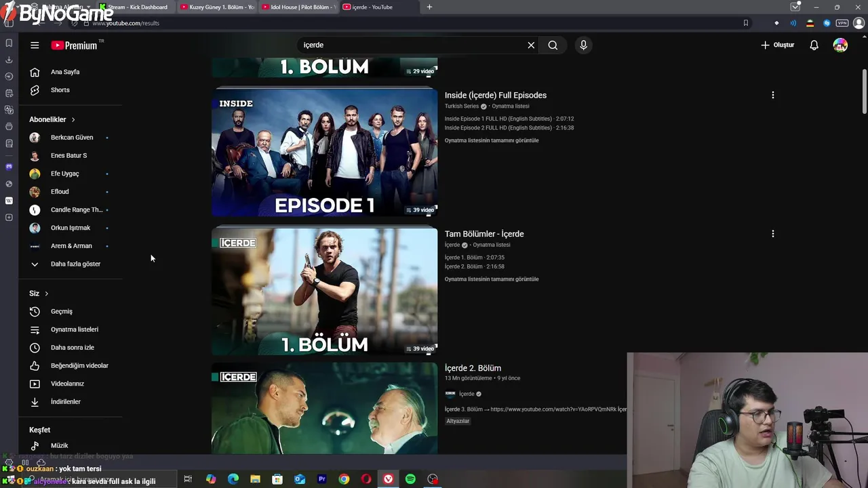
Task: Expand the Abonelikler section chevron
Action: pos(73,120)
